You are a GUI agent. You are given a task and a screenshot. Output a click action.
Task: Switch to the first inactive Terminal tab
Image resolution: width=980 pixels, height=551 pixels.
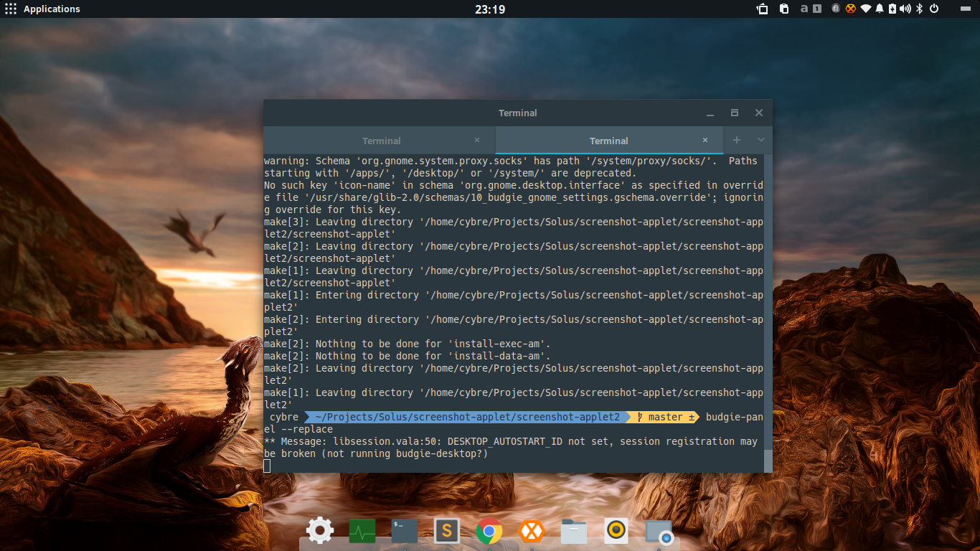coord(381,141)
